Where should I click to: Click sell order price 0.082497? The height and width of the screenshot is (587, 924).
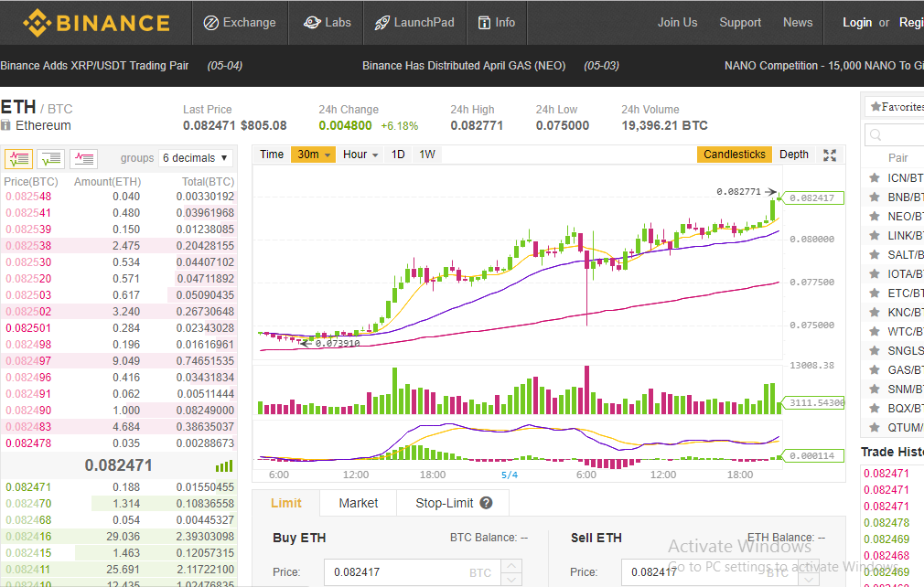[28, 361]
